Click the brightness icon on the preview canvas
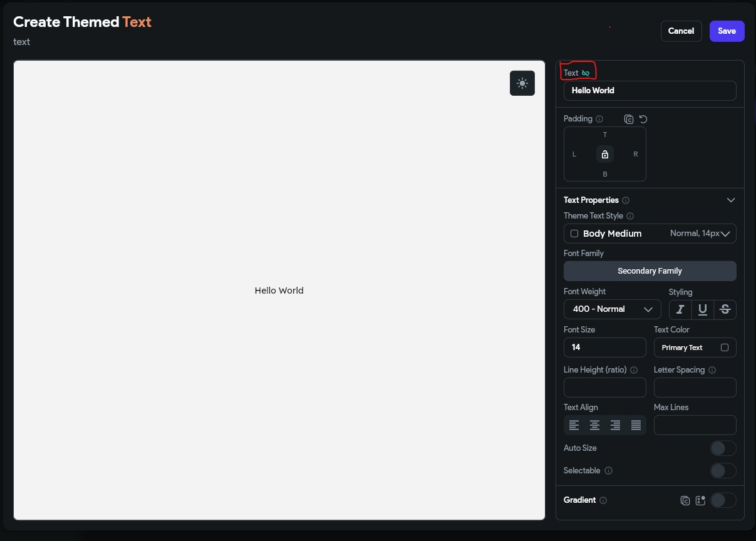 point(522,83)
